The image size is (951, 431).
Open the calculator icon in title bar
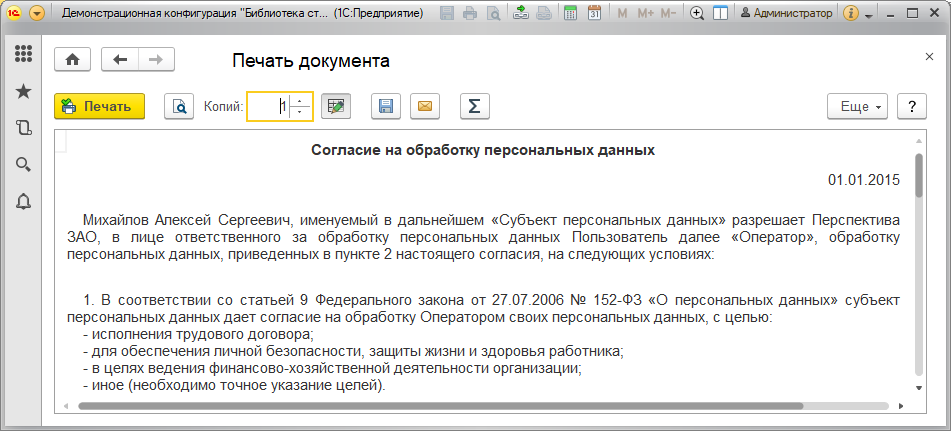pyautogui.click(x=571, y=13)
